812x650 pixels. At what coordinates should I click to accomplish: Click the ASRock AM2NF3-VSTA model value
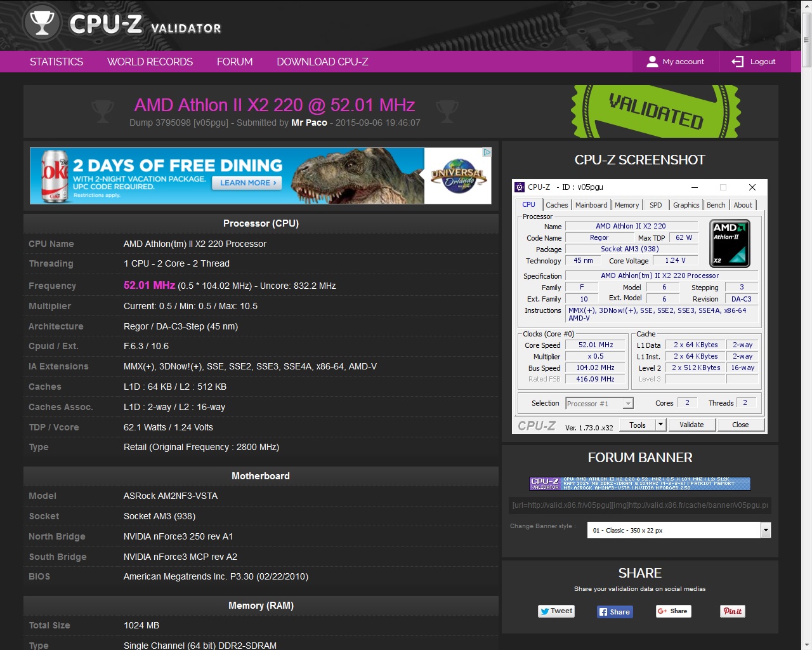pos(171,496)
